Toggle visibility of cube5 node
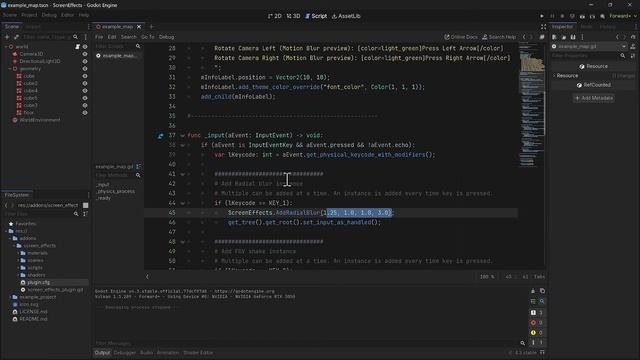The height and width of the screenshot is (360, 640). 85,98
